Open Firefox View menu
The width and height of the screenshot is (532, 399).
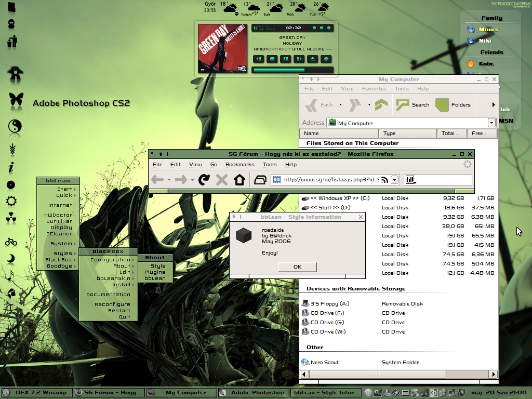195,165
